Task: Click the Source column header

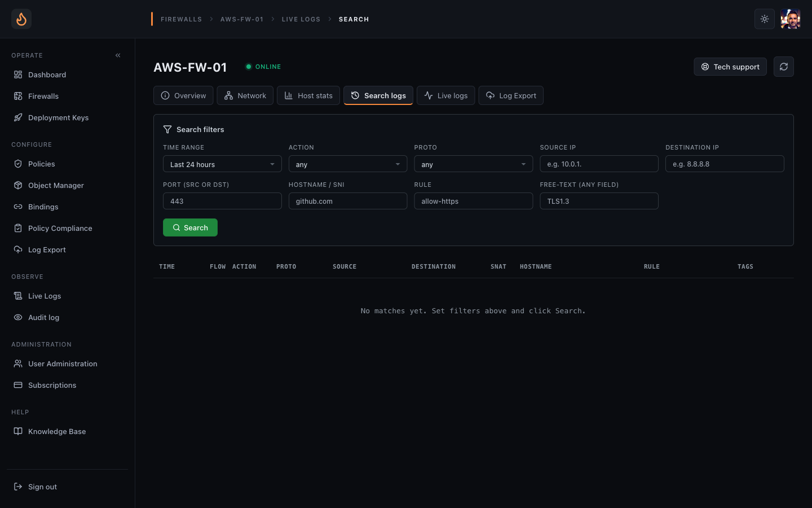Action: coord(345,266)
